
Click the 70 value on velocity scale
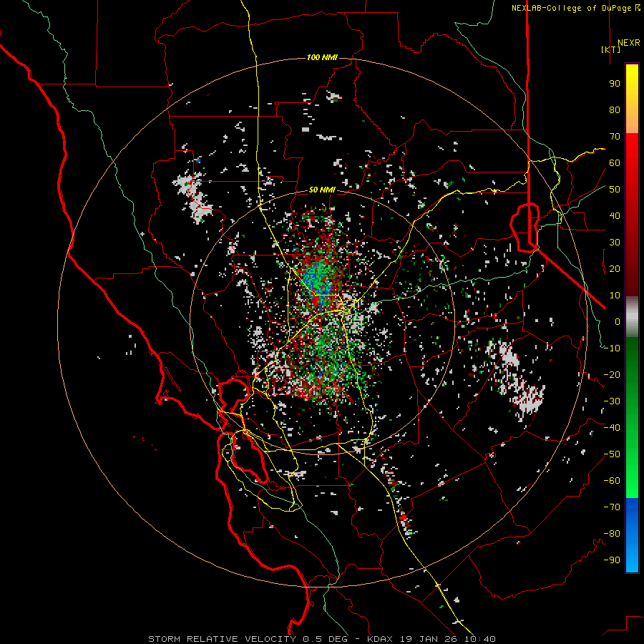615,137
